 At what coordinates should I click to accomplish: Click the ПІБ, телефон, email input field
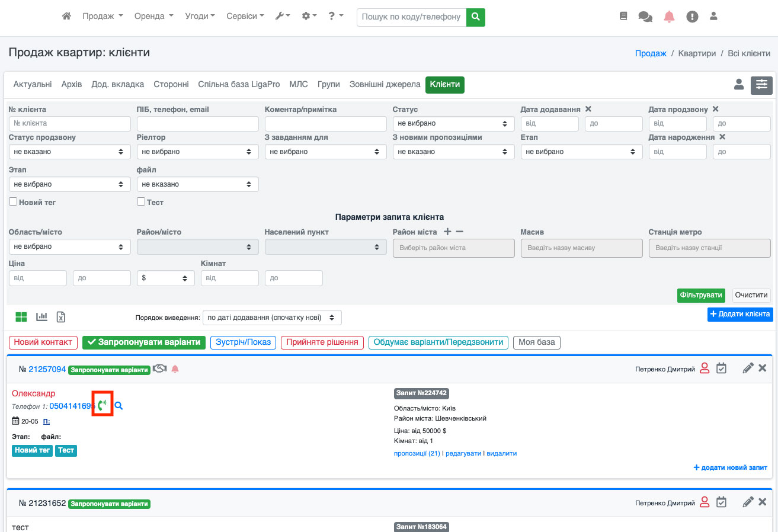[x=197, y=124]
